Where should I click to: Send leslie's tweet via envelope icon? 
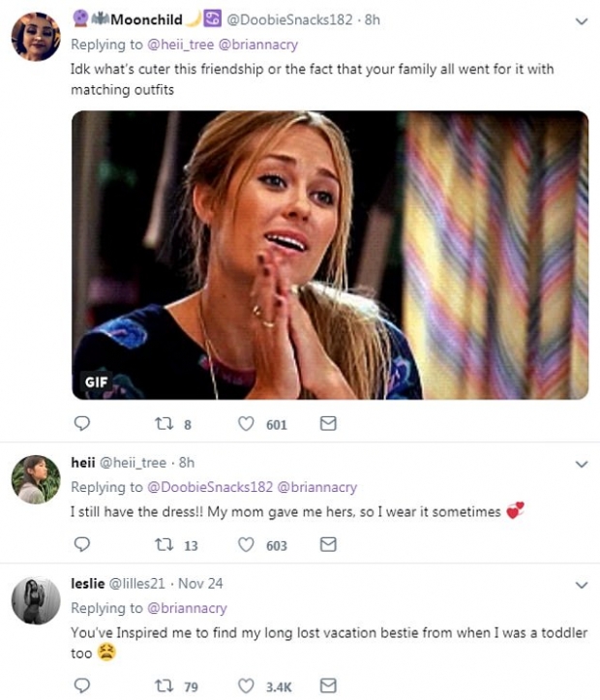tap(328, 686)
